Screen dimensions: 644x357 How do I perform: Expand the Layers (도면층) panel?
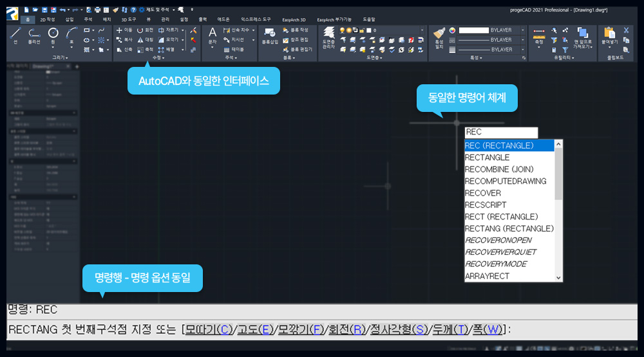click(374, 58)
